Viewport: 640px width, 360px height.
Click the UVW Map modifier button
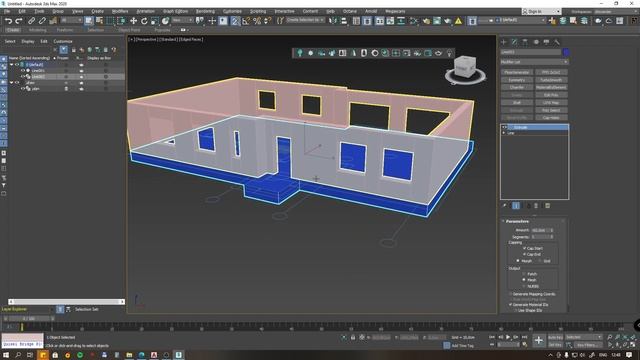[x=551, y=103]
